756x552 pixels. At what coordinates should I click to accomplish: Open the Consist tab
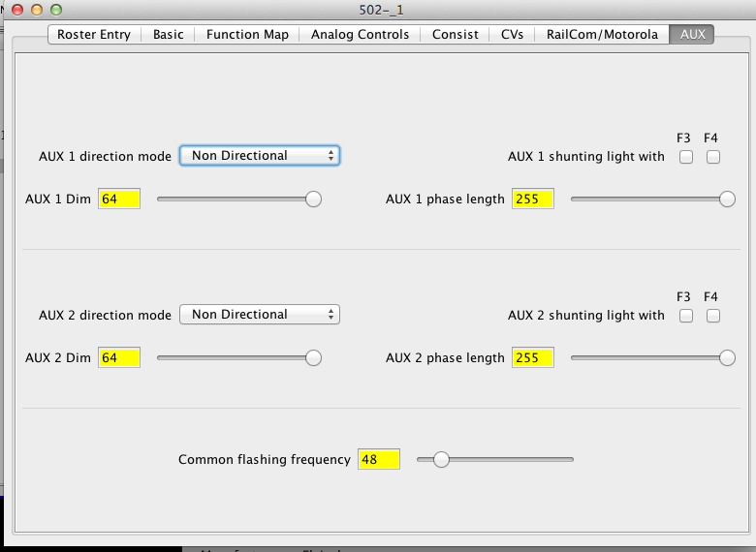(456, 35)
